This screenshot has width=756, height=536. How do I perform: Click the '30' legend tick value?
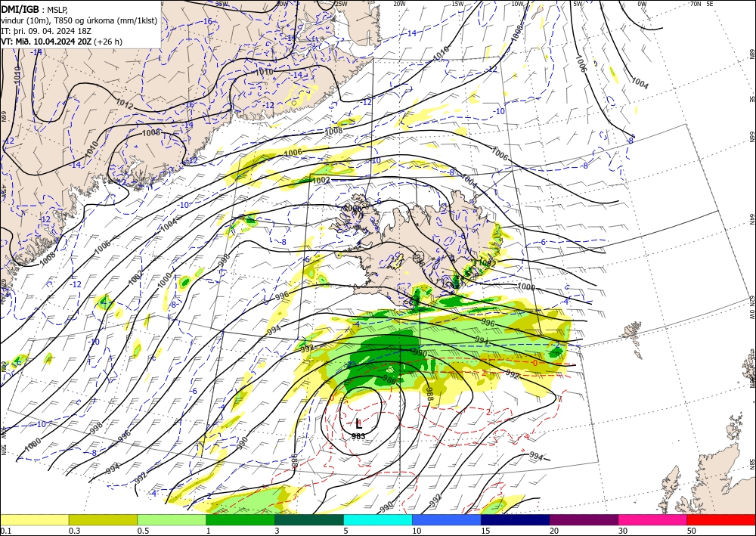623,531
